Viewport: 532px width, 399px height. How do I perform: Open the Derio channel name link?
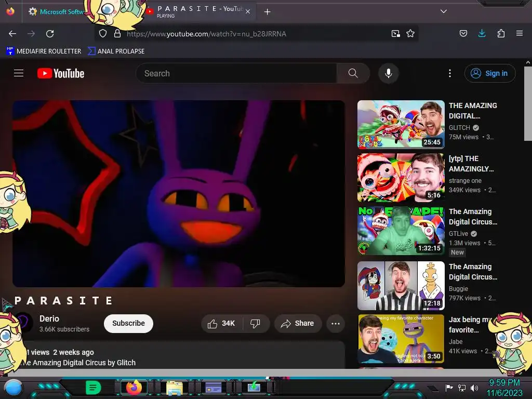click(49, 318)
